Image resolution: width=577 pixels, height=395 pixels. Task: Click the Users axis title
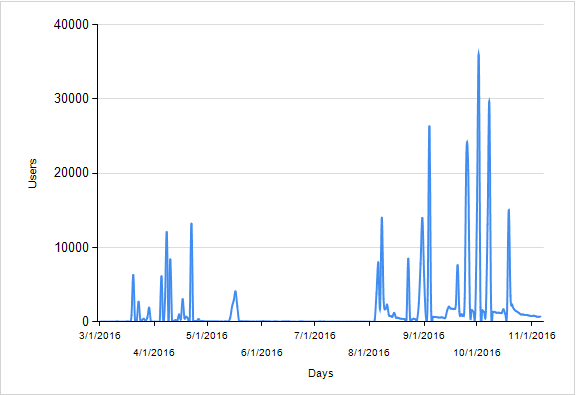click(32, 173)
